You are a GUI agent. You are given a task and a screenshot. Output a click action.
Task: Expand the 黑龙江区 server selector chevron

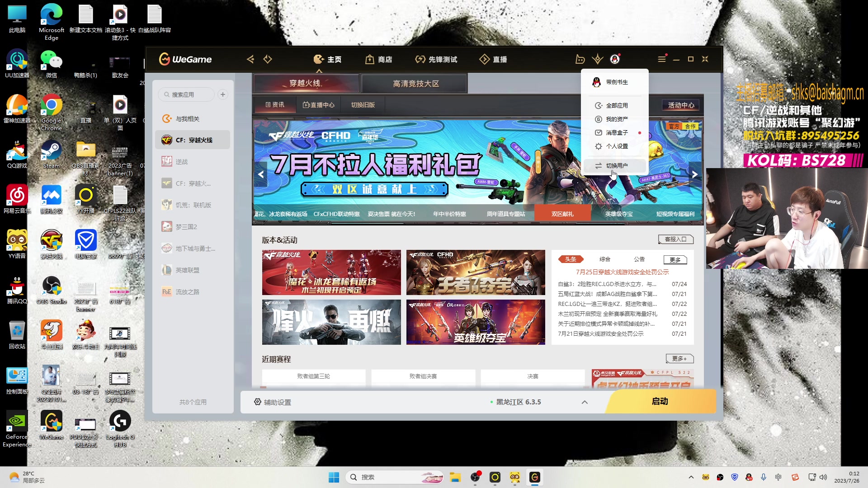click(x=585, y=402)
